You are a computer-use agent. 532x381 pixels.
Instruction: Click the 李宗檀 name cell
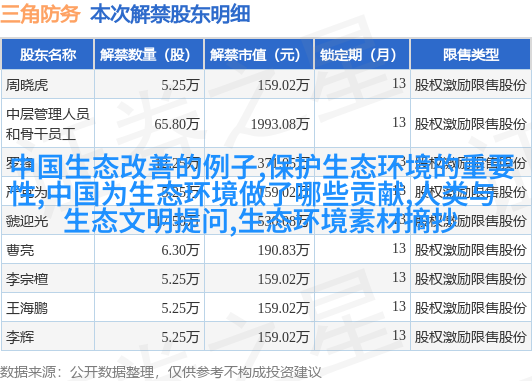tap(27, 279)
